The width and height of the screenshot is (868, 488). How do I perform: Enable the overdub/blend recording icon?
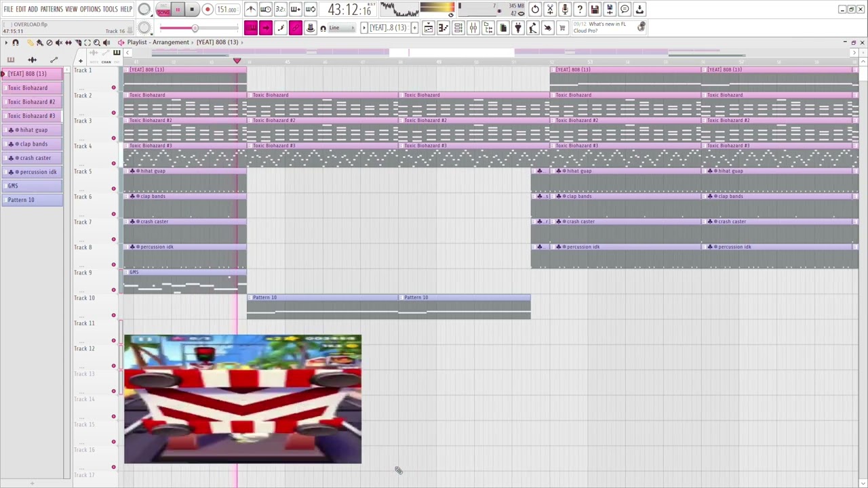coord(296,9)
